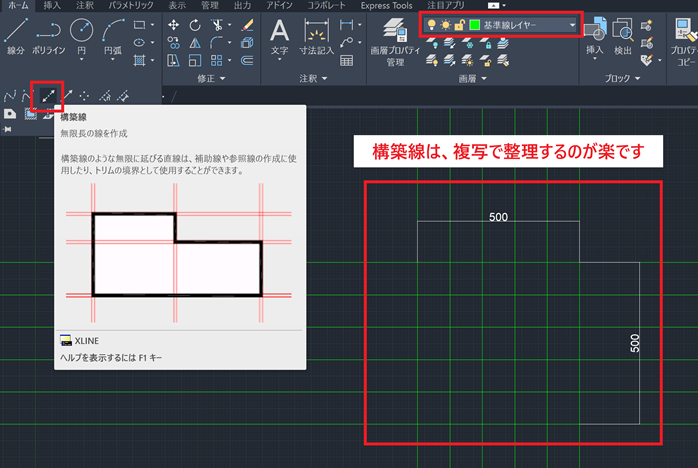Activate the 構築線 (XLINE) tool
Viewport: 698px width, 468px height.
click(47, 96)
